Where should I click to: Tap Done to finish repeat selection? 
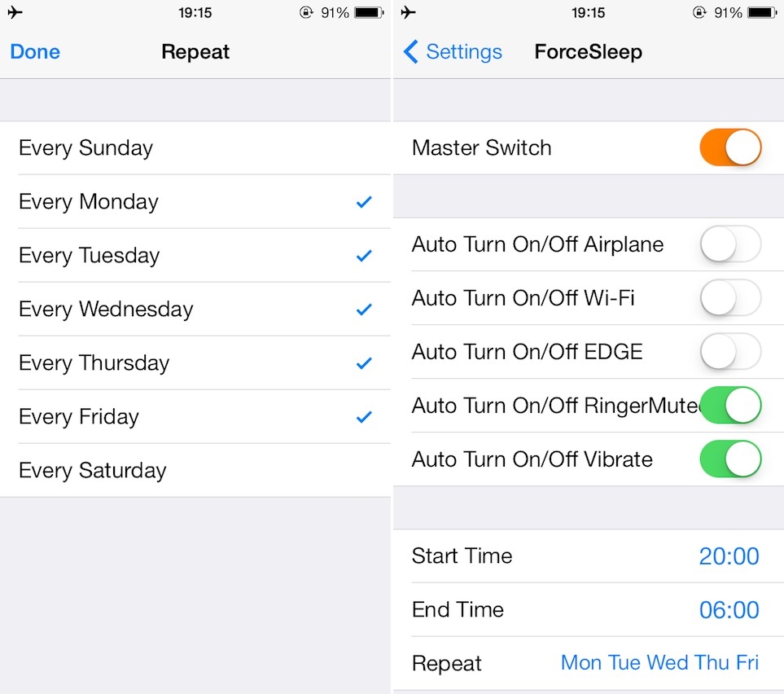[35, 51]
